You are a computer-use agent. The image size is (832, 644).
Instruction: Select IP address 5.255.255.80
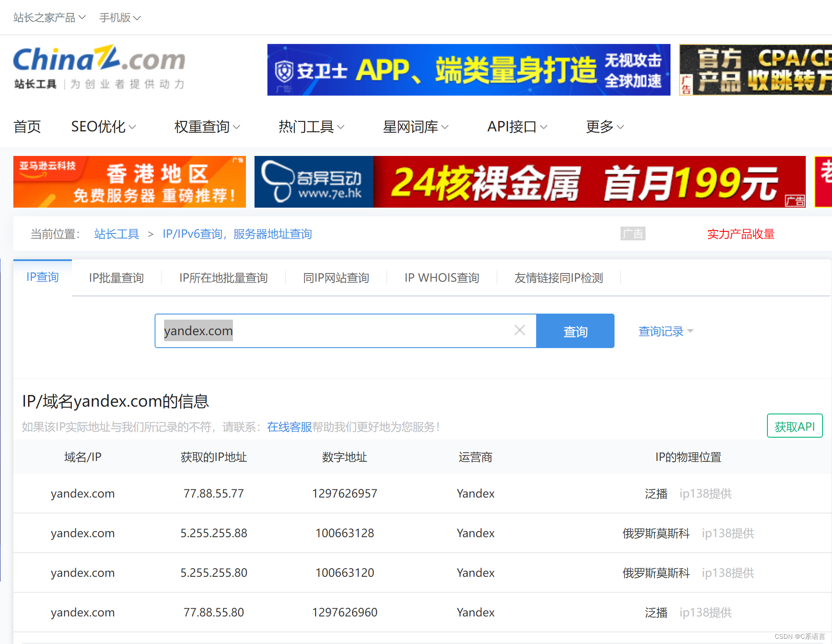coord(214,572)
